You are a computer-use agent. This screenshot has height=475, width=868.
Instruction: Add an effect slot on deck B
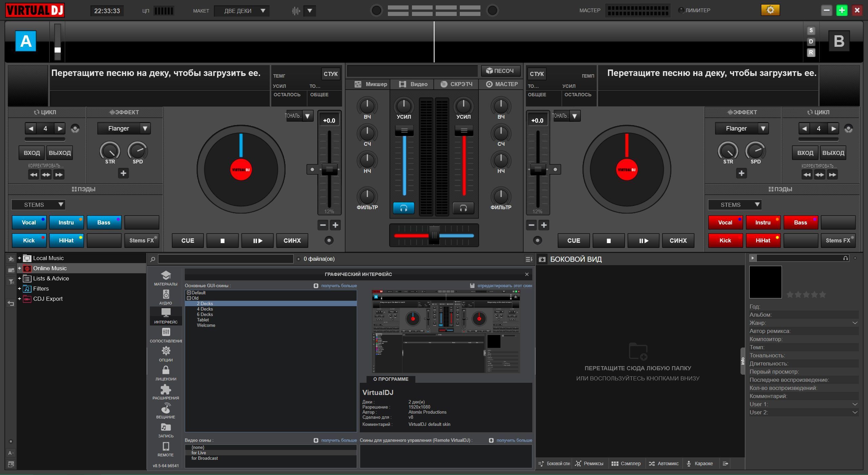742,173
